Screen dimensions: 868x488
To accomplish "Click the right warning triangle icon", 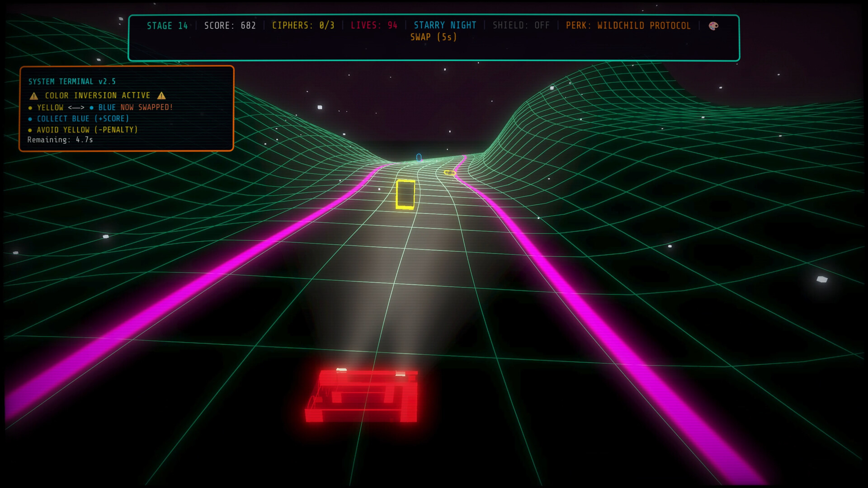I will tap(161, 95).
